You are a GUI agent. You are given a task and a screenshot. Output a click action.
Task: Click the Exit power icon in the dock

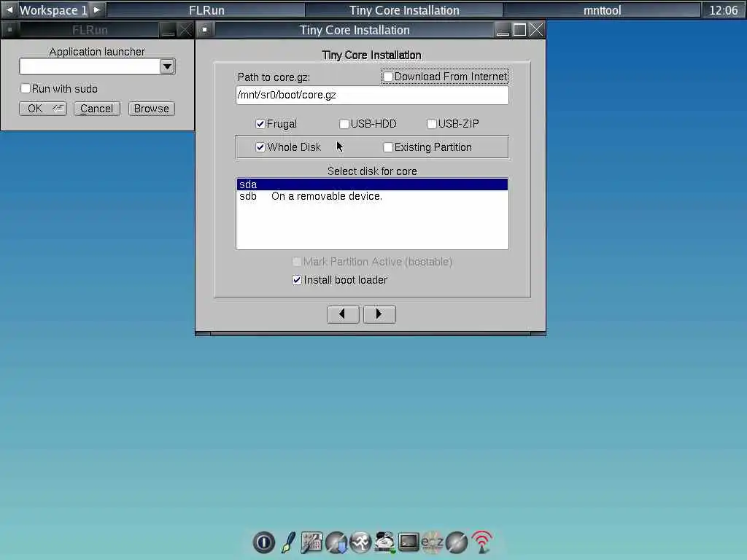pyautogui.click(x=264, y=542)
